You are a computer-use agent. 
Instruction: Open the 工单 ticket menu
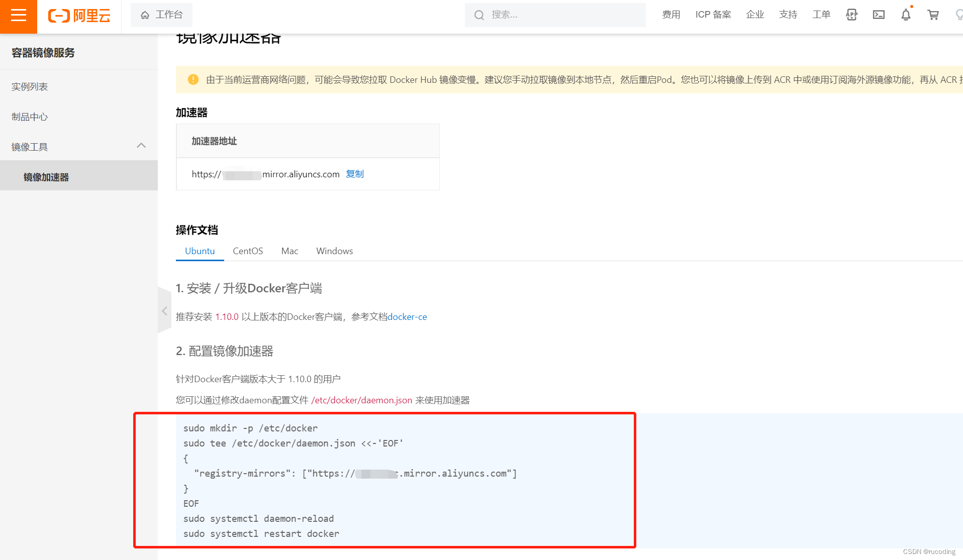click(821, 15)
